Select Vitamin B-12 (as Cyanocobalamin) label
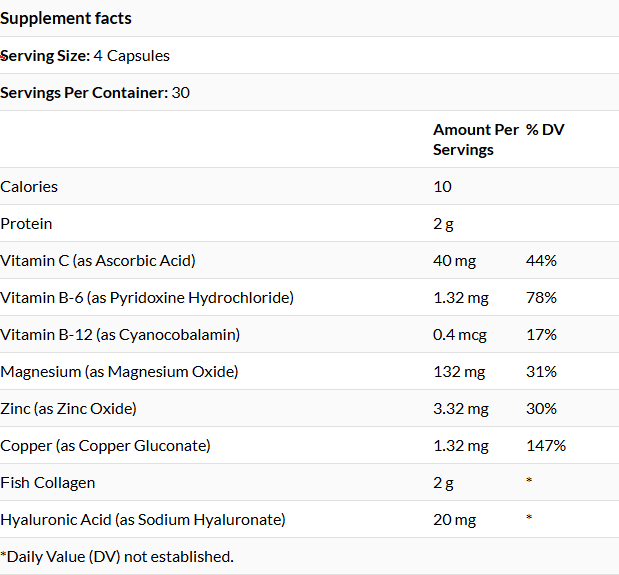This screenshot has width=619, height=575. tap(120, 335)
